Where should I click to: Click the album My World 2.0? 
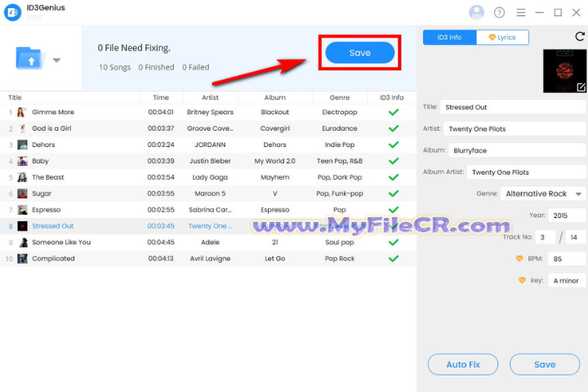coord(275,161)
